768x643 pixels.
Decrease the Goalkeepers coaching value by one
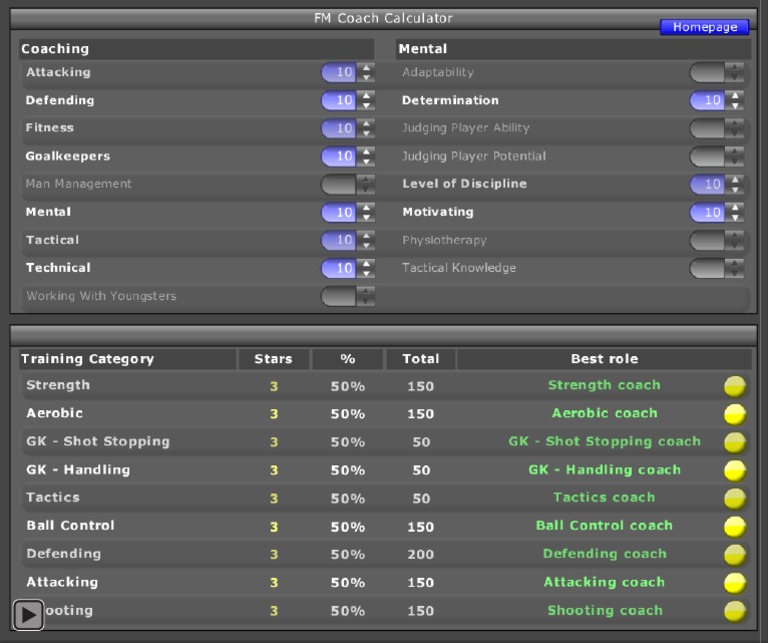367,161
